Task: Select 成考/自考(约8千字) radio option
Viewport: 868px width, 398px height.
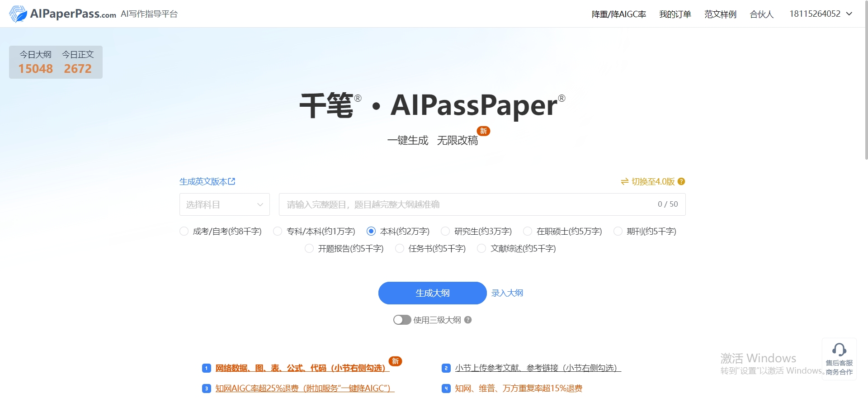Action: point(184,231)
